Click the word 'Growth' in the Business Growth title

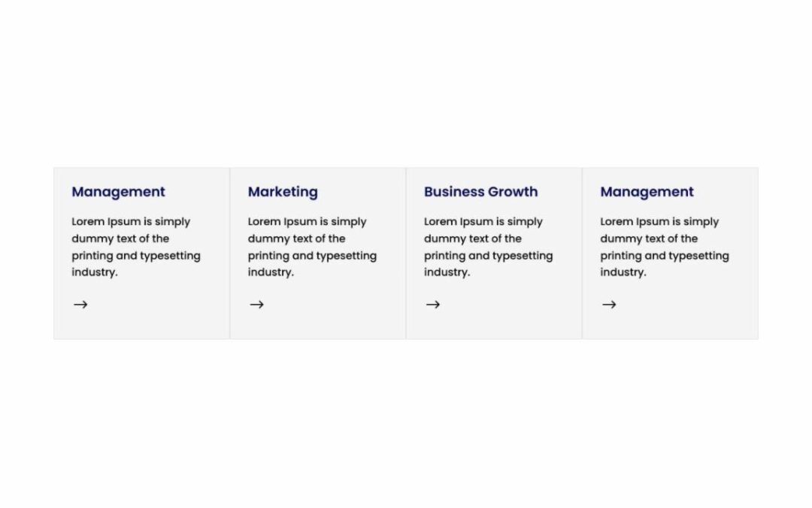coord(513,192)
